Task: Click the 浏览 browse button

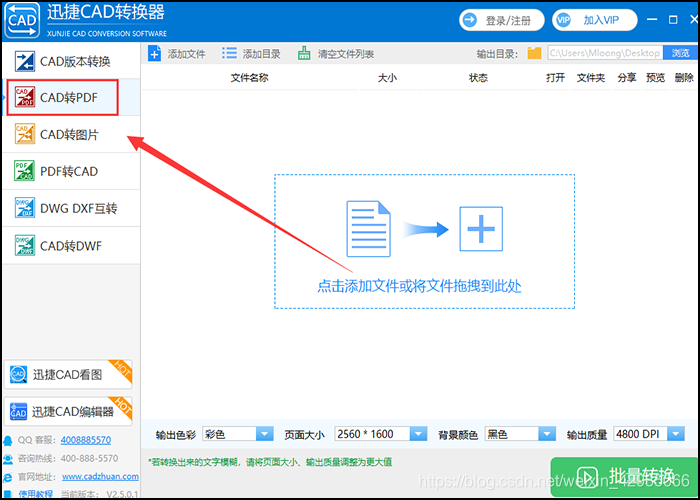Action: pos(681,53)
